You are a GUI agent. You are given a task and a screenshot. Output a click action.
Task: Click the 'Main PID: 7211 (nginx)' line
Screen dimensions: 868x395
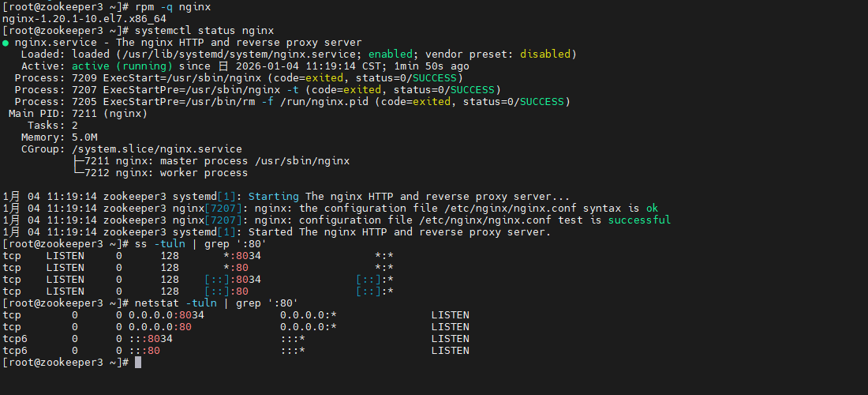[x=78, y=114]
